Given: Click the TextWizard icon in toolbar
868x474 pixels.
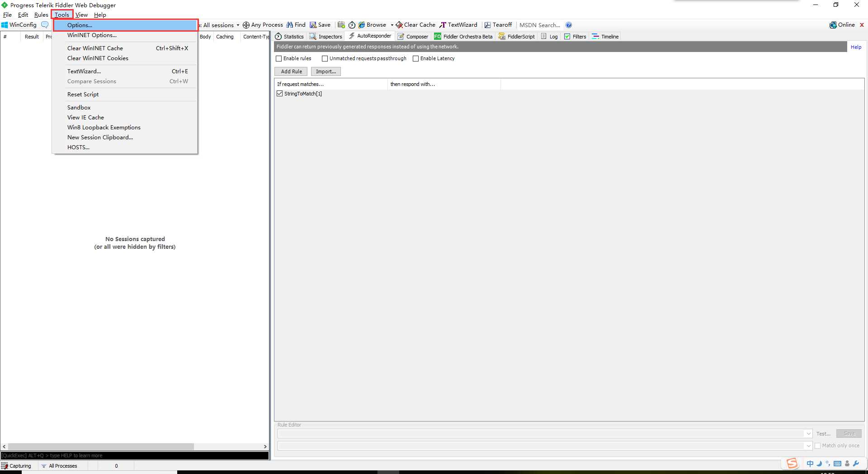Looking at the screenshot, I should (x=443, y=25).
